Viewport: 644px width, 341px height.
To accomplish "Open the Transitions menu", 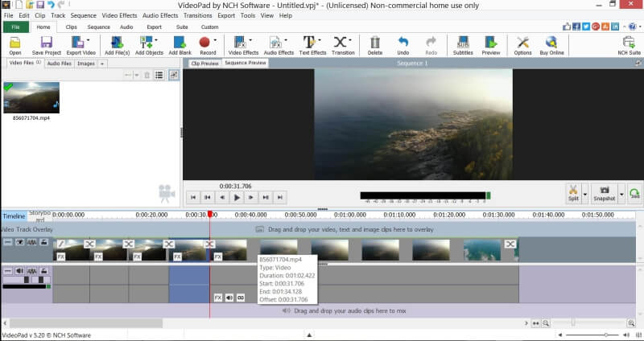I will pos(197,15).
